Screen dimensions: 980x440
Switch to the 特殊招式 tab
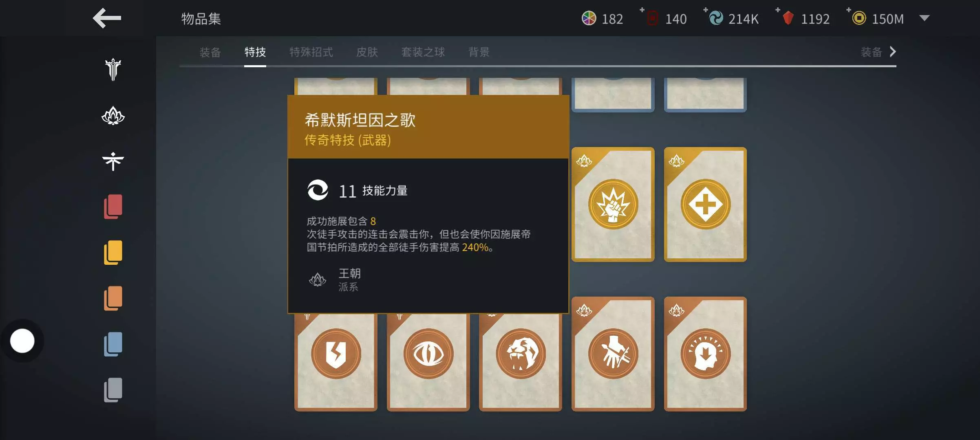(311, 52)
